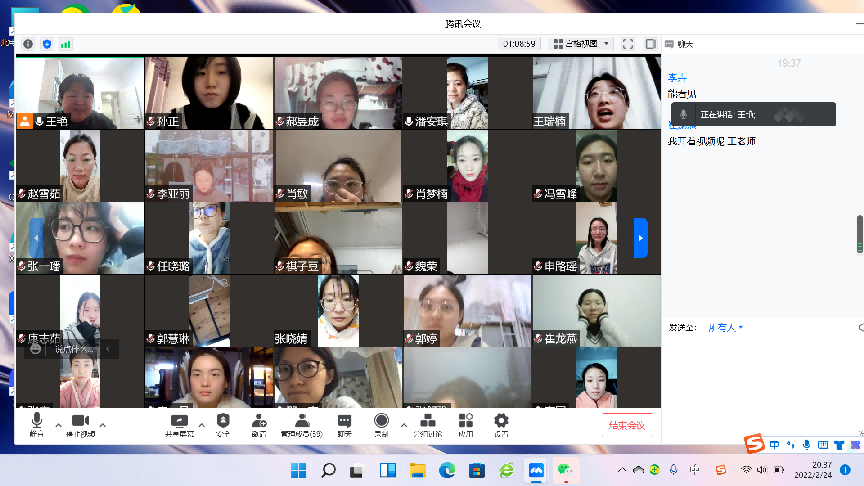The height and width of the screenshot is (486, 864).
Task: Open the security shield options
Action: coord(223,423)
